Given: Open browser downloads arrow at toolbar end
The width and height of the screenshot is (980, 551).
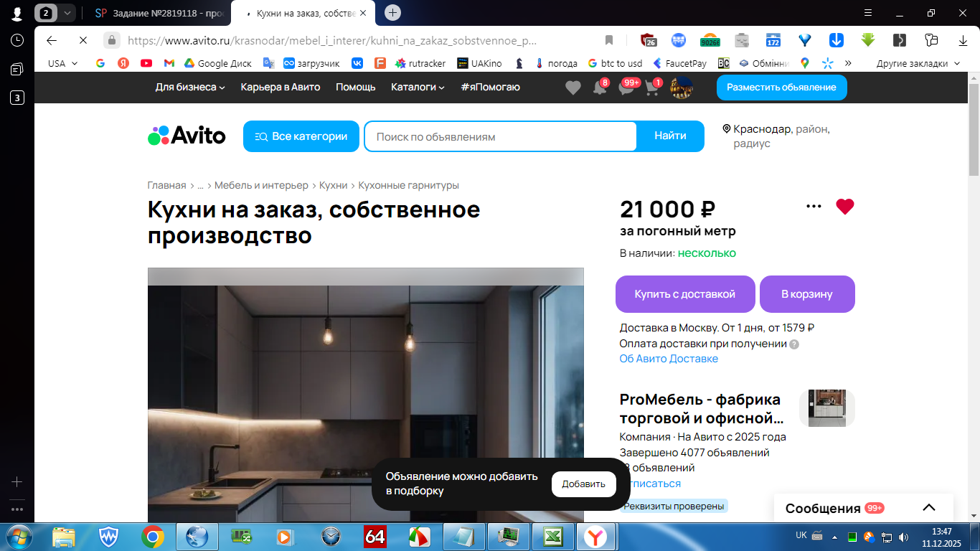Looking at the screenshot, I should tap(963, 40).
